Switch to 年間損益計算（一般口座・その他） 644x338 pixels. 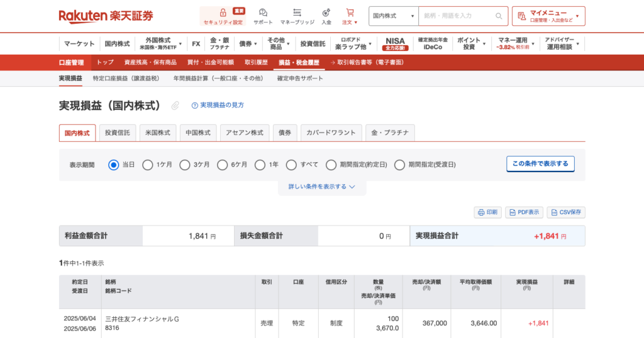[218, 79]
